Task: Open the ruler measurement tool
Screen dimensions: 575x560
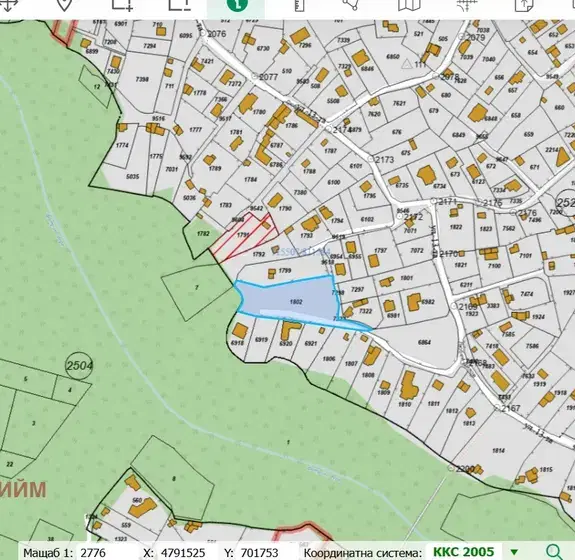Action: (x=299, y=5)
